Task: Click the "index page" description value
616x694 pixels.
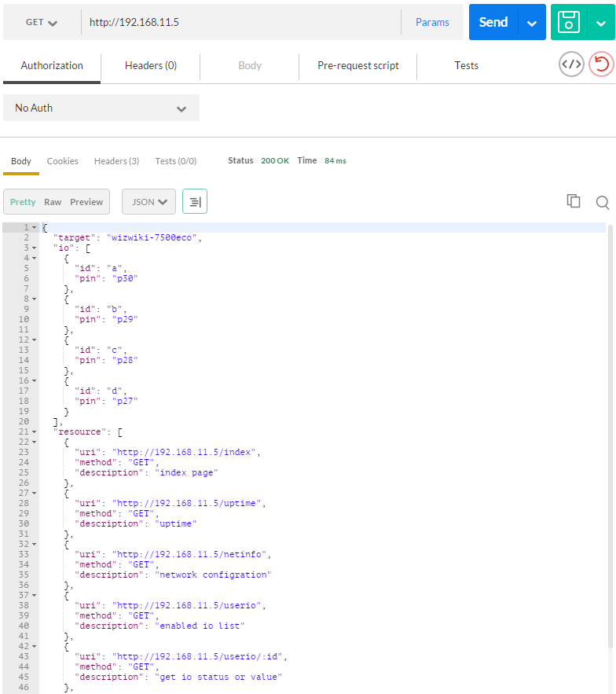Action: 186,472
